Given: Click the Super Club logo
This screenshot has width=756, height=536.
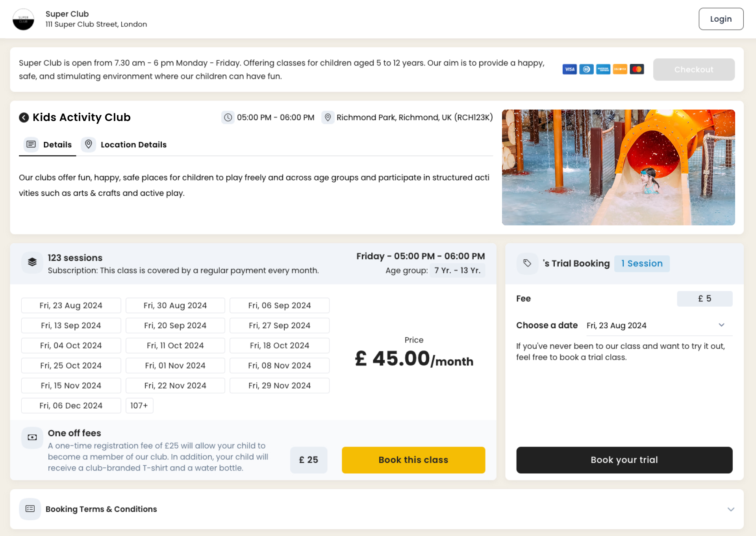Looking at the screenshot, I should 23,19.
